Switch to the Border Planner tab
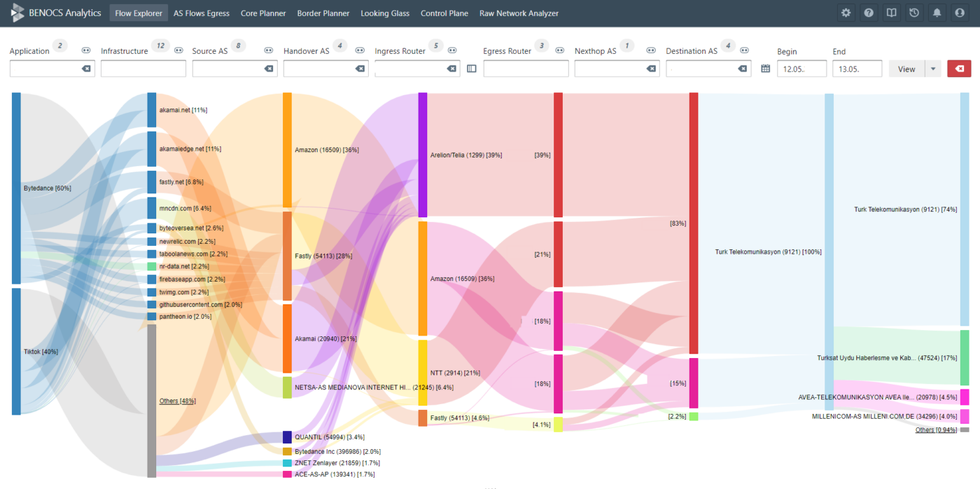The width and height of the screenshot is (980, 489). click(323, 13)
